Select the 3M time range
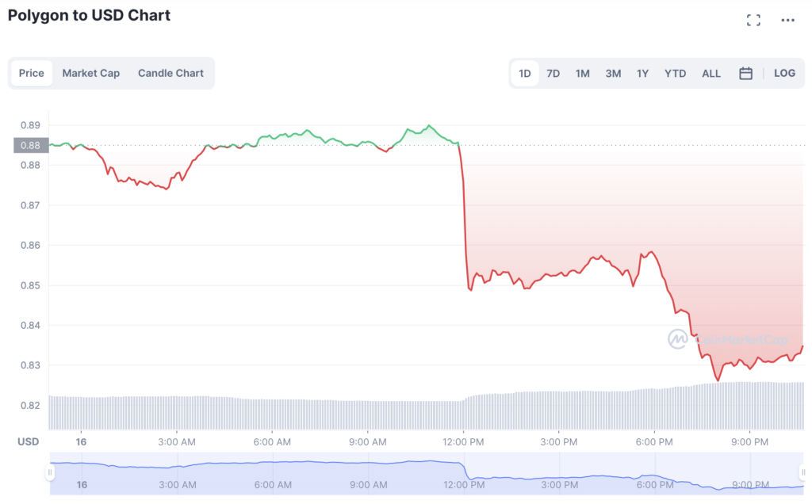Screen dimensions: 812x504 click(613, 74)
